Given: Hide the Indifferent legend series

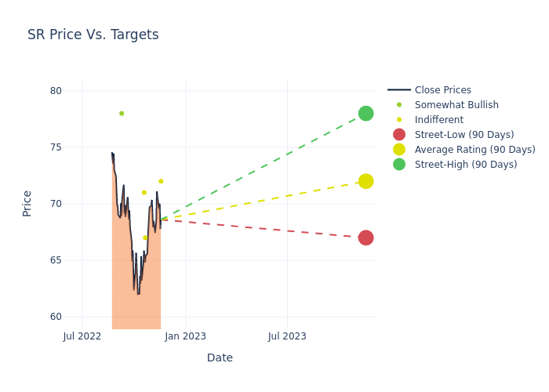Looking at the screenshot, I should click(438, 120).
